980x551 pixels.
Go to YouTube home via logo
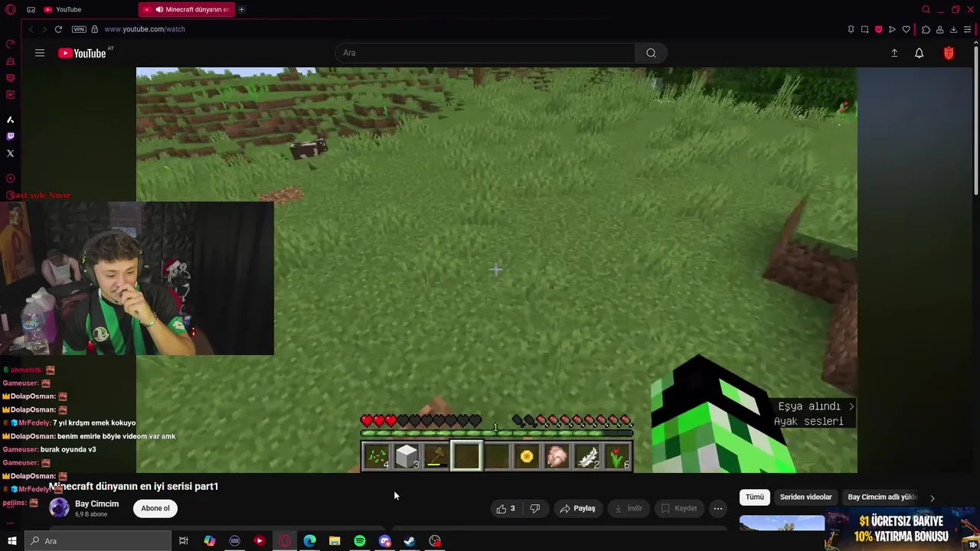[83, 53]
